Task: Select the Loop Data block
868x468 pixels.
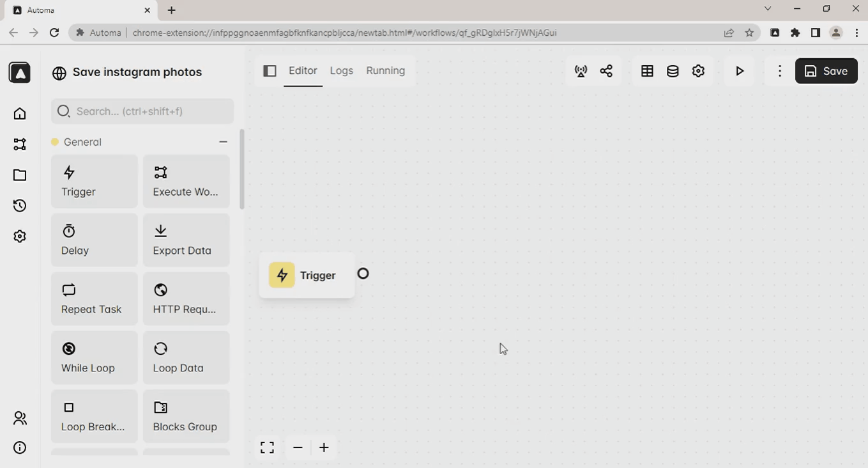Action: (x=187, y=358)
